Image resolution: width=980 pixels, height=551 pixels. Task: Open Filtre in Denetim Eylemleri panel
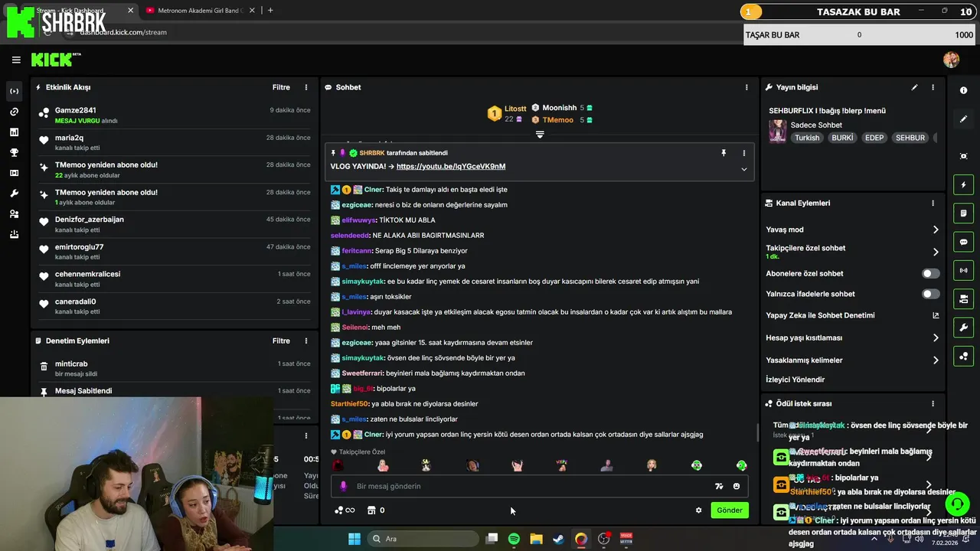point(281,341)
